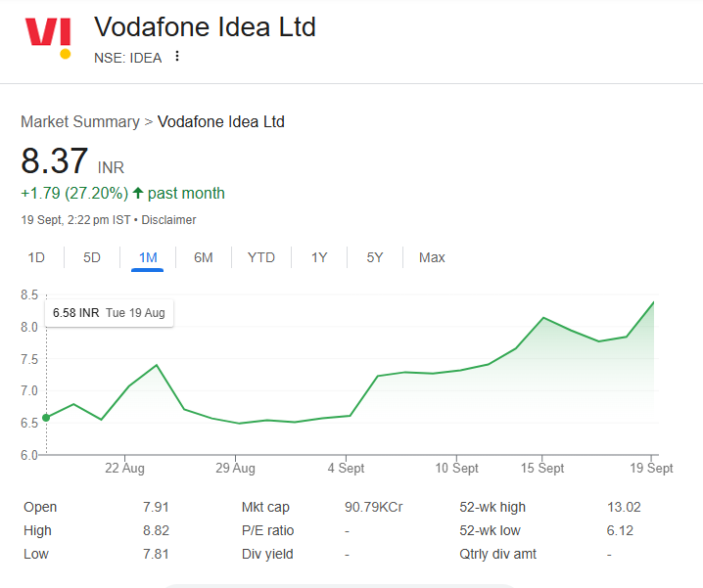Viewport: 703px width, 588px height.
Task: Select the 1D time range tab
Action: [x=36, y=257]
